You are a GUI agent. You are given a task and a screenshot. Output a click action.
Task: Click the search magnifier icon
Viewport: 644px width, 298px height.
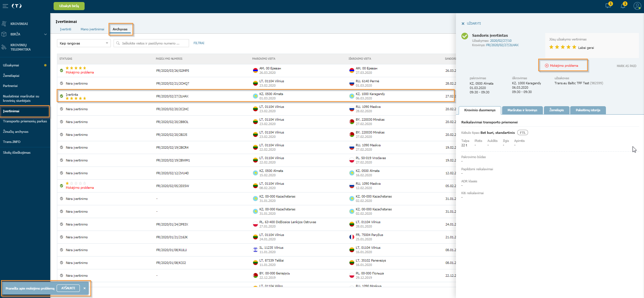(118, 43)
